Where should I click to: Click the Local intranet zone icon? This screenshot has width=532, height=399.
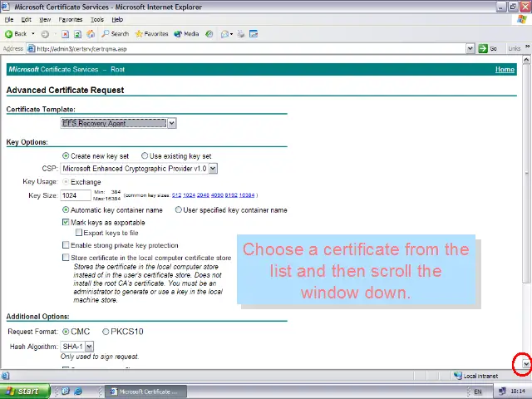[x=458, y=376]
